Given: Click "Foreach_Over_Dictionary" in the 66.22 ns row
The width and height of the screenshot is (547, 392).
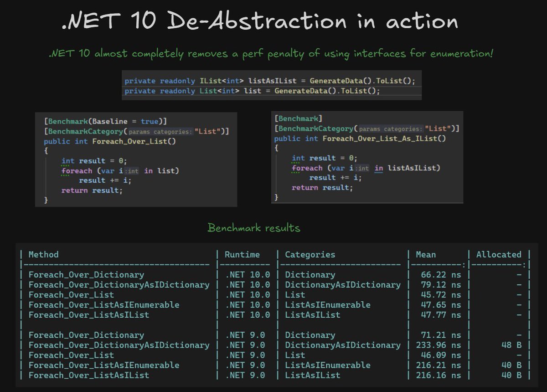Looking at the screenshot, I should (x=86, y=275).
